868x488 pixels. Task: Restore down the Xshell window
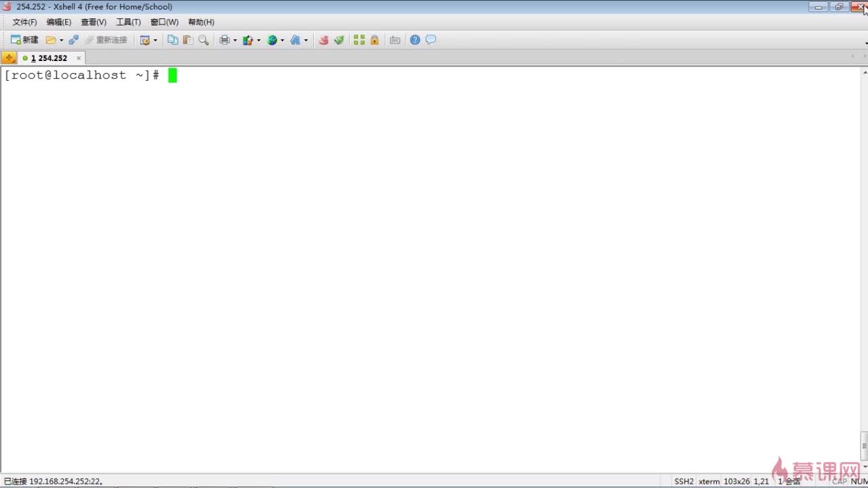[x=839, y=7]
